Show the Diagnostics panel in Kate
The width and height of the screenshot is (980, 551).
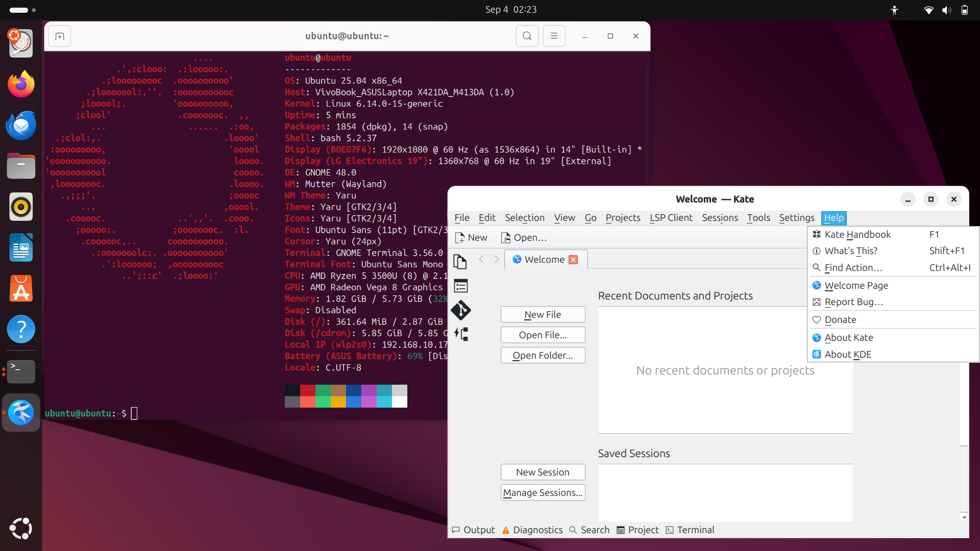(x=532, y=530)
